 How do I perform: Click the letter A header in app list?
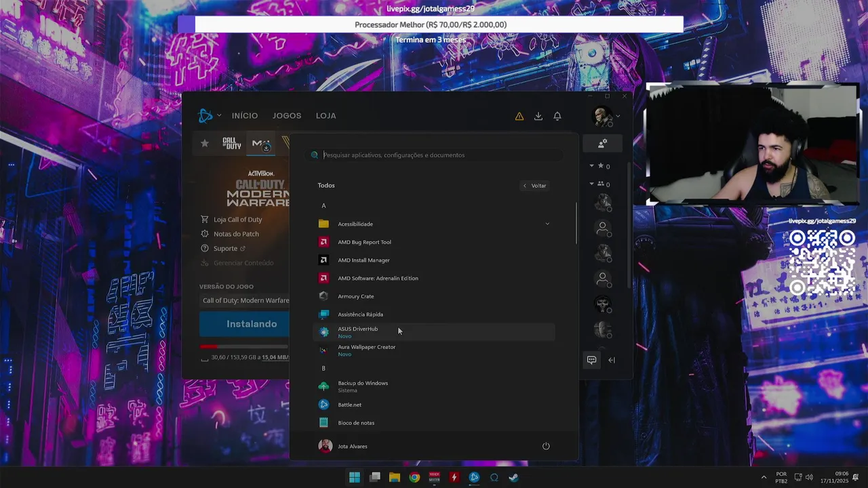pyautogui.click(x=323, y=205)
